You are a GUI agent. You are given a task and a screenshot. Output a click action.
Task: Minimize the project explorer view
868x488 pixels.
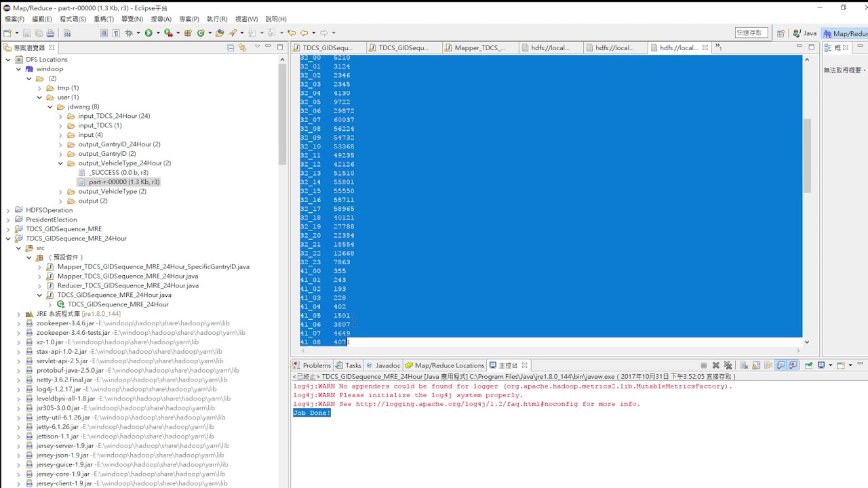coord(269,47)
